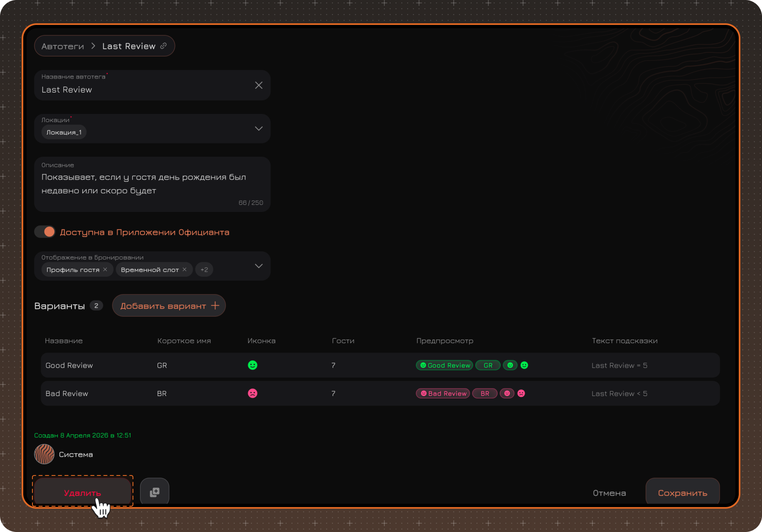
Task: Click standalone pink sad face in Bad Review preview
Action: click(521, 393)
